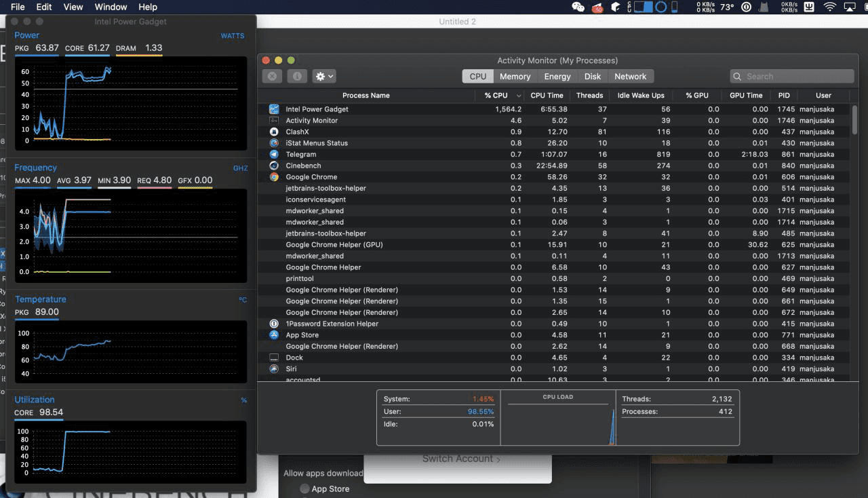The height and width of the screenshot is (498, 868).
Task: Click the Quit Process stop button in toolbar
Action: point(272,77)
